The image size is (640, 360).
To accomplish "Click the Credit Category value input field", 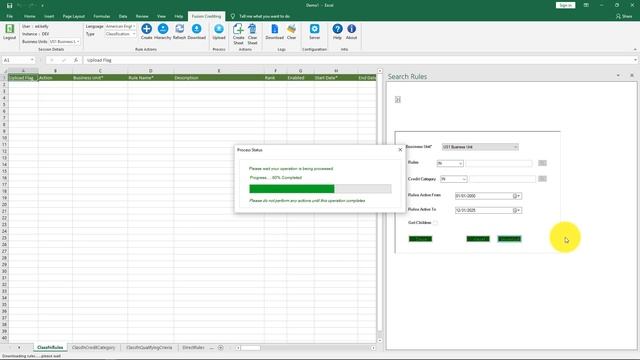I will pyautogui.click(x=502, y=179).
